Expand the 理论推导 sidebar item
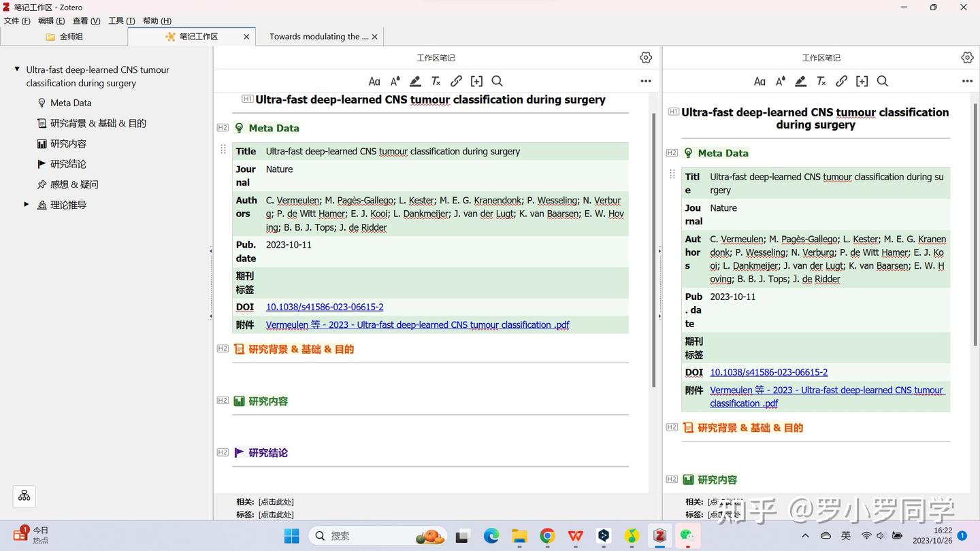 27,203
